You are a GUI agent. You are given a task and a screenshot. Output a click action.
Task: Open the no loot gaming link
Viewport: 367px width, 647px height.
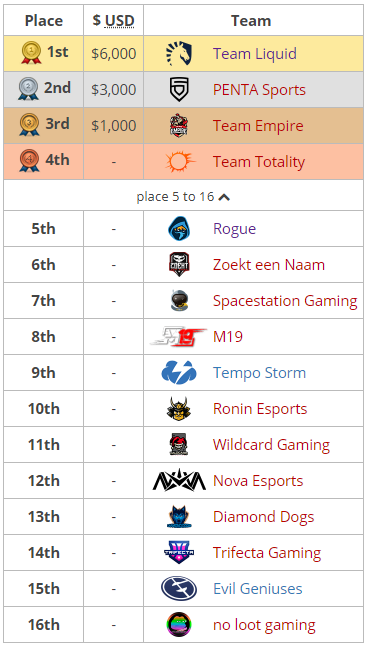click(264, 625)
